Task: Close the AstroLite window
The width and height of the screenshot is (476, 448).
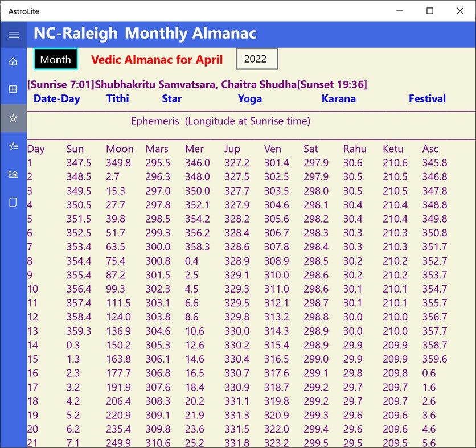Action: (460, 11)
